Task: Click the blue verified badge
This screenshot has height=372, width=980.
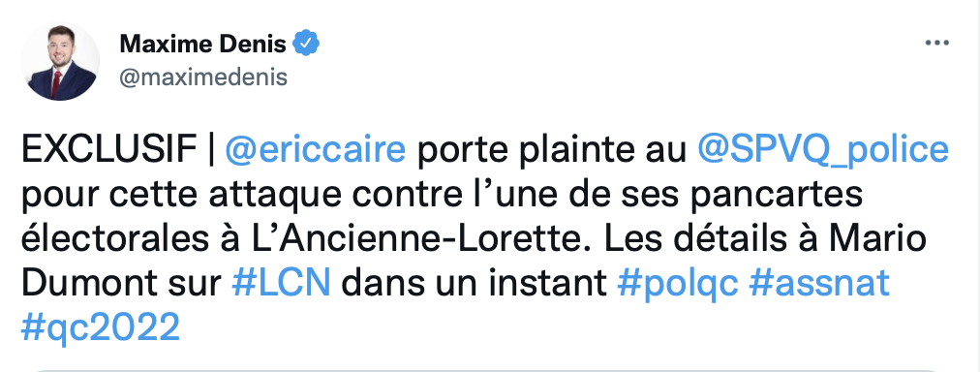Action: tap(307, 44)
